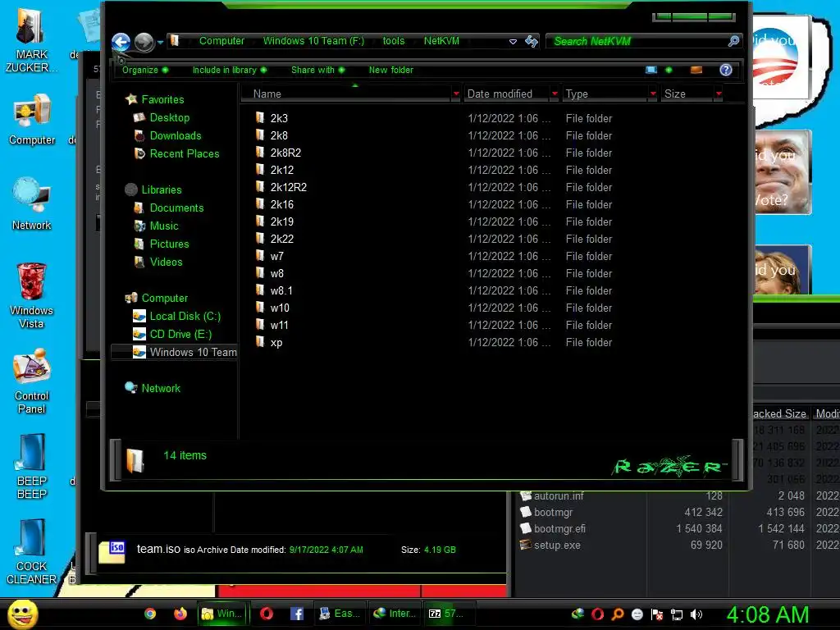Click setup.exe in the background archive window

coord(557,546)
